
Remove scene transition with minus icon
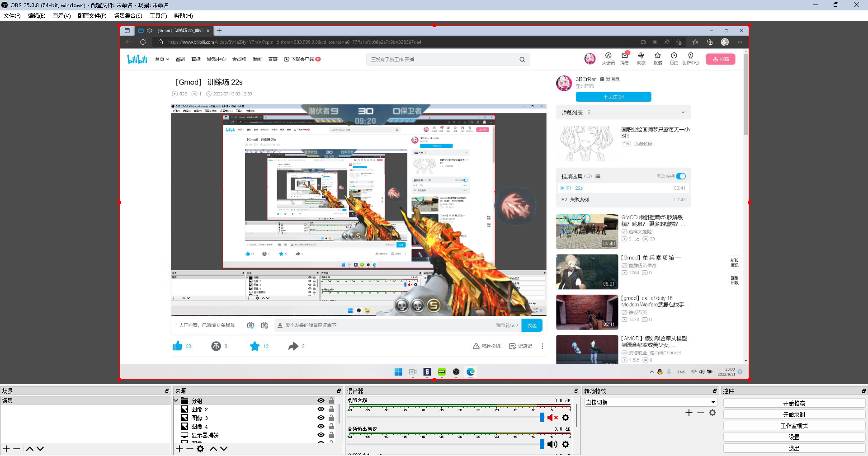click(x=701, y=413)
